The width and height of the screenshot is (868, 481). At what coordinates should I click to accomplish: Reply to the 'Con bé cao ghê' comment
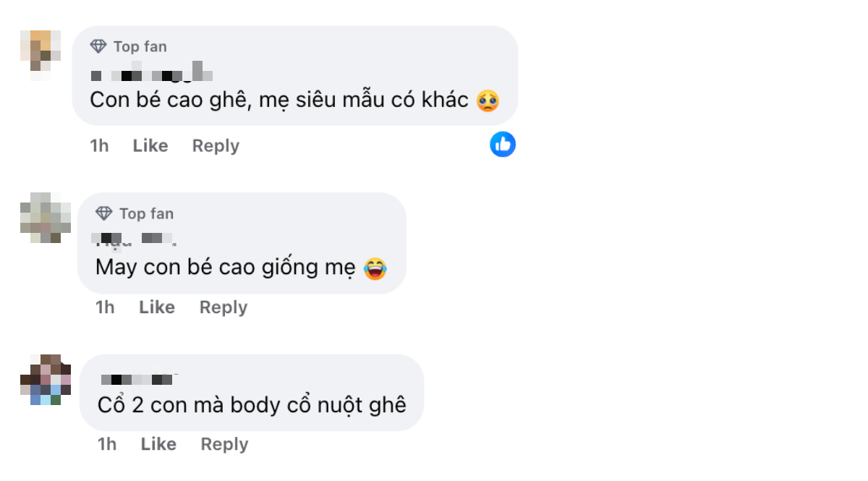[216, 145]
